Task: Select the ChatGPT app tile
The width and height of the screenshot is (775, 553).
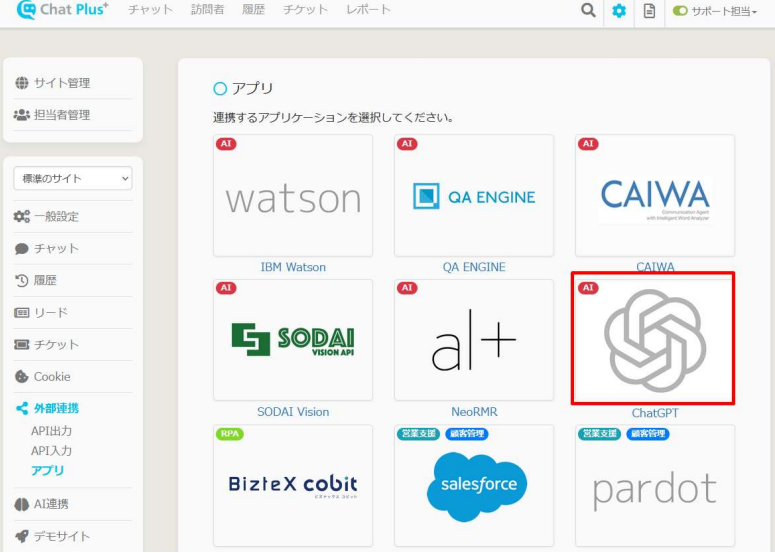Action: (x=652, y=339)
